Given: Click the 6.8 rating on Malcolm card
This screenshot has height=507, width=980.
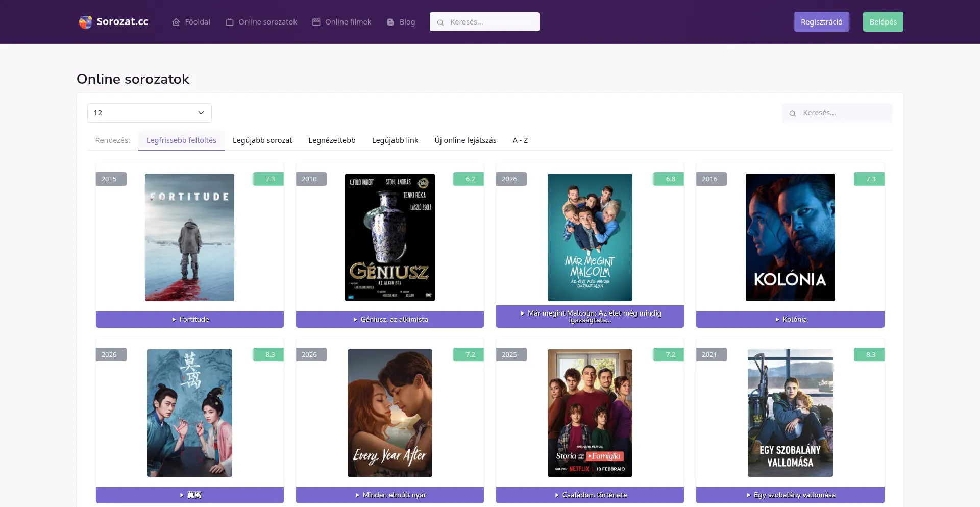Looking at the screenshot, I should click(x=669, y=179).
